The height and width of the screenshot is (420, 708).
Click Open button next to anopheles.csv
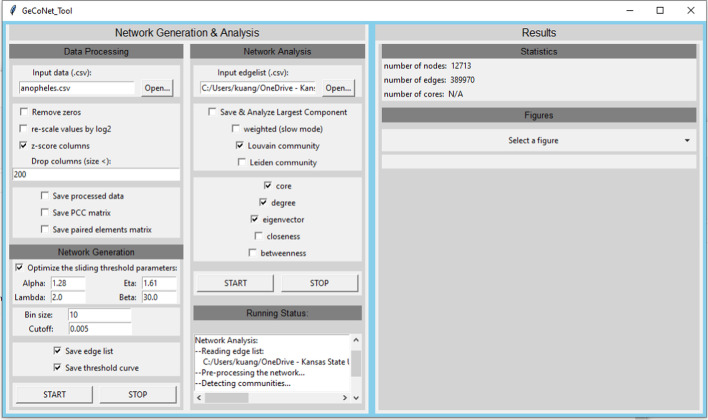(157, 88)
